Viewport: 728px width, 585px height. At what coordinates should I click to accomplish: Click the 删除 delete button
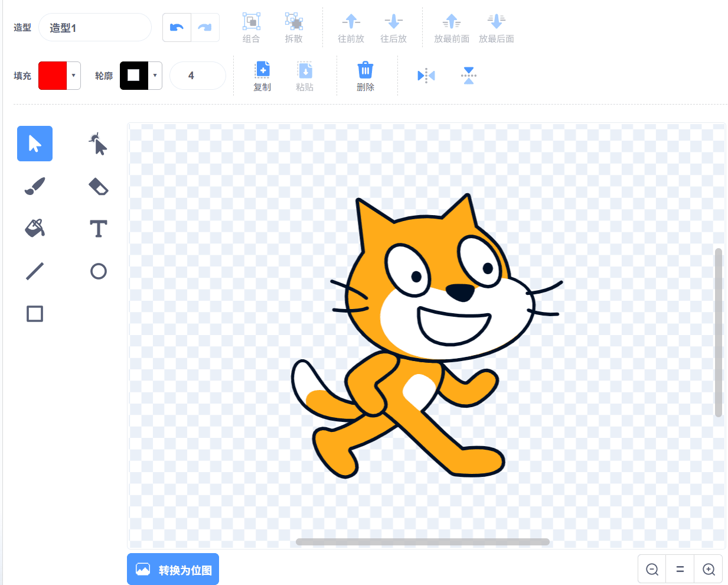[x=365, y=76]
